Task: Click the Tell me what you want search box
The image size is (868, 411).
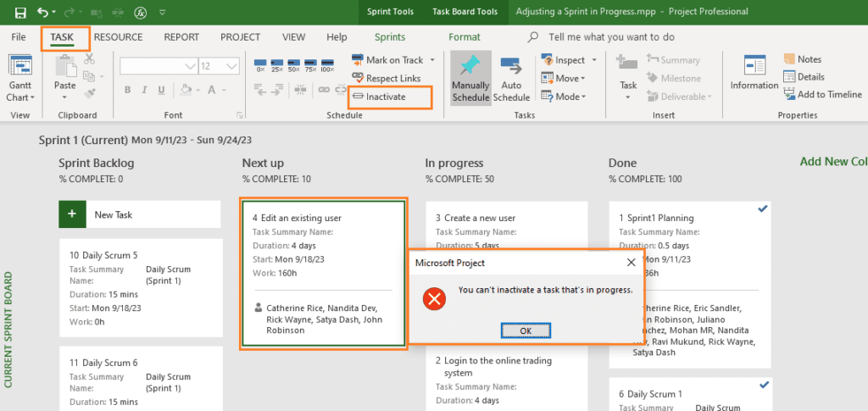Action: pyautogui.click(x=611, y=37)
